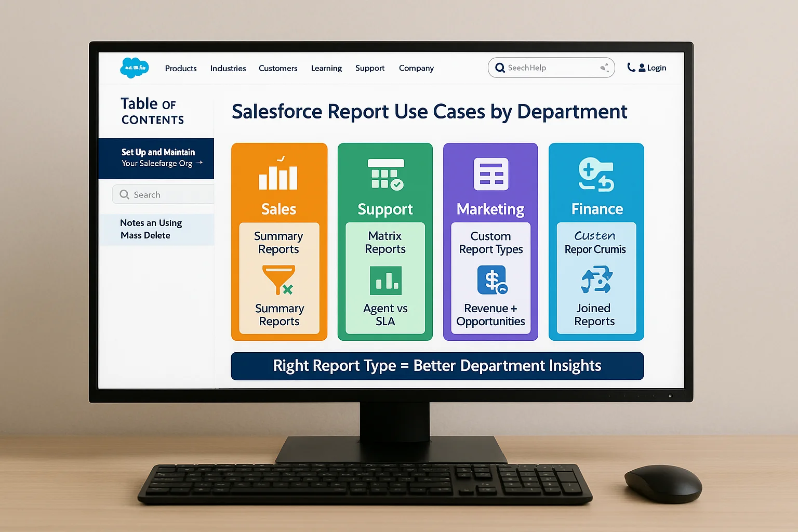Click the Revenue dollar sign icon
Image resolution: width=798 pixels, height=532 pixels.
(492, 281)
